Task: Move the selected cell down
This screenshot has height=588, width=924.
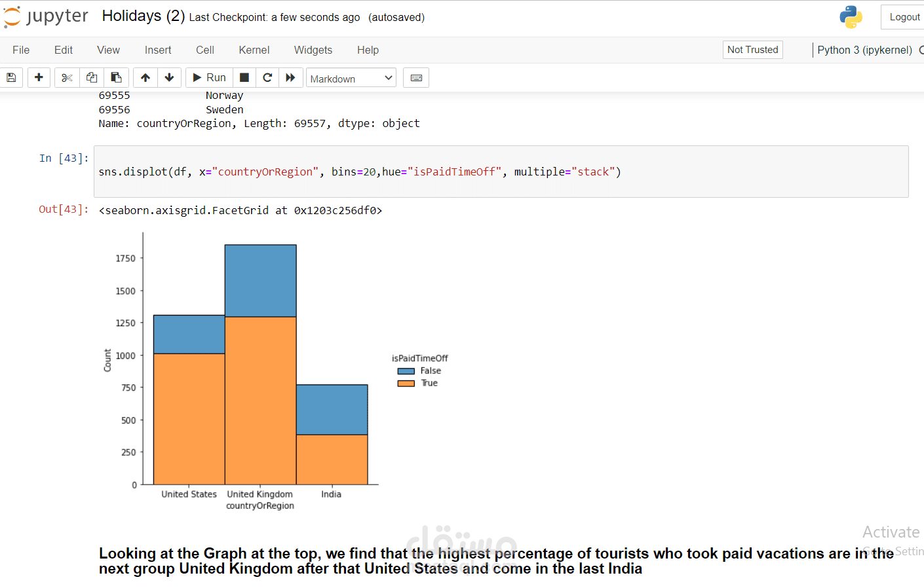Action: 169,78
